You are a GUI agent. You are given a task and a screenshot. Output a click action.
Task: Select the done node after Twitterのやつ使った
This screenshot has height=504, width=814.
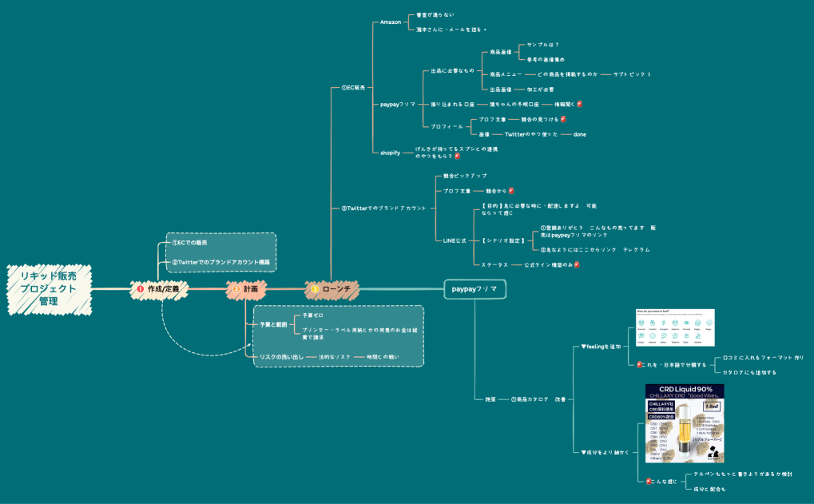579,134
